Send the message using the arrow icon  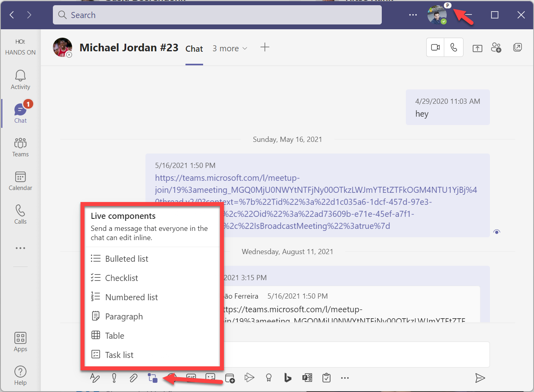(x=480, y=378)
